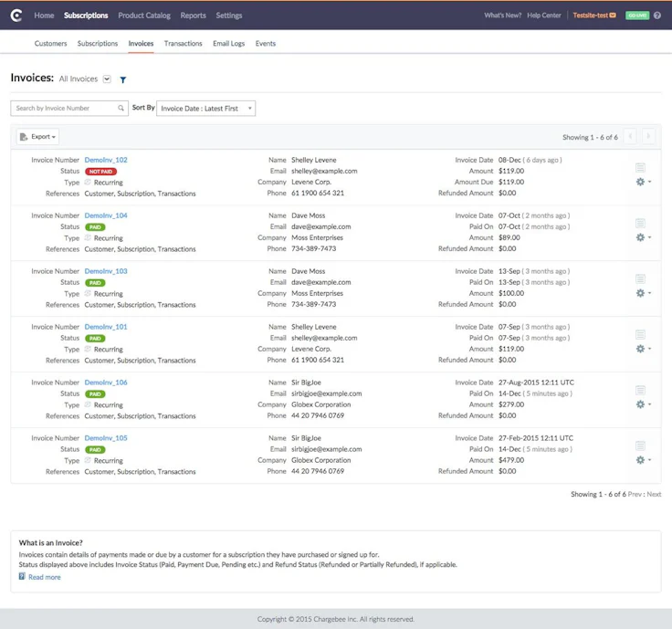This screenshot has width=672, height=629.
Task: Open the Product Catalog menu
Action: click(x=143, y=16)
